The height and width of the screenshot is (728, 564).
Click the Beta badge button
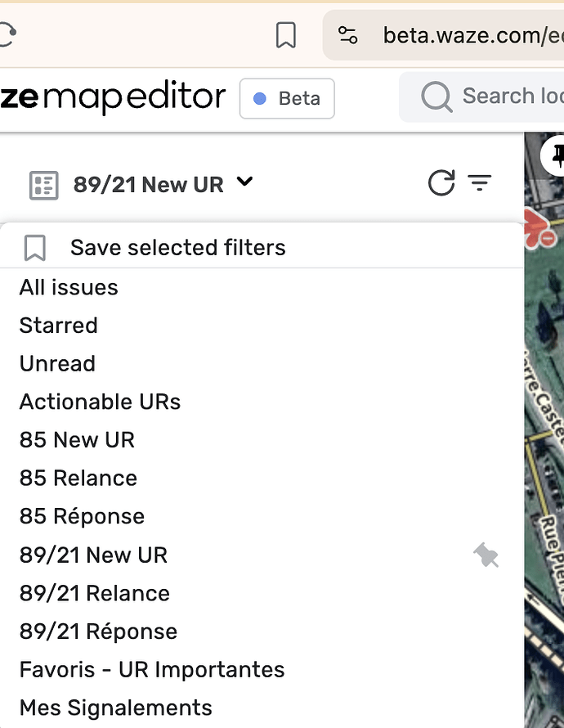pos(287,99)
